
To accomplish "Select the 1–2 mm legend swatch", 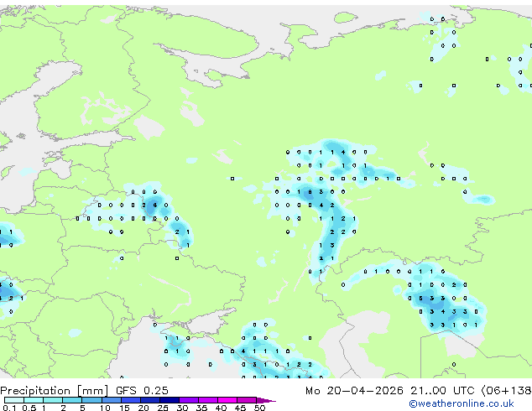I will click(x=53, y=400).
